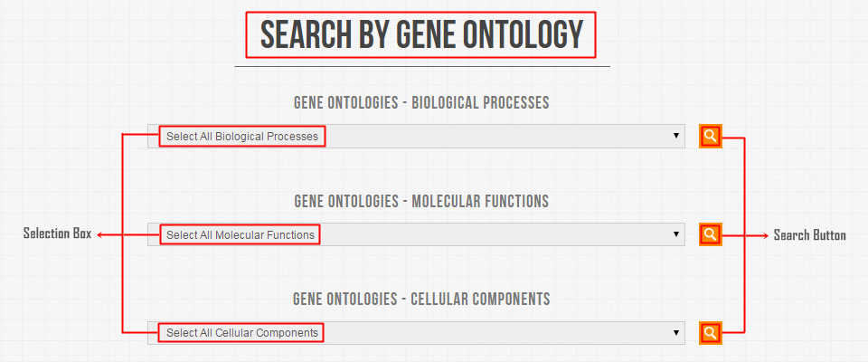
Task: Click the 'Search Button' annotation label
Action: [x=810, y=235]
